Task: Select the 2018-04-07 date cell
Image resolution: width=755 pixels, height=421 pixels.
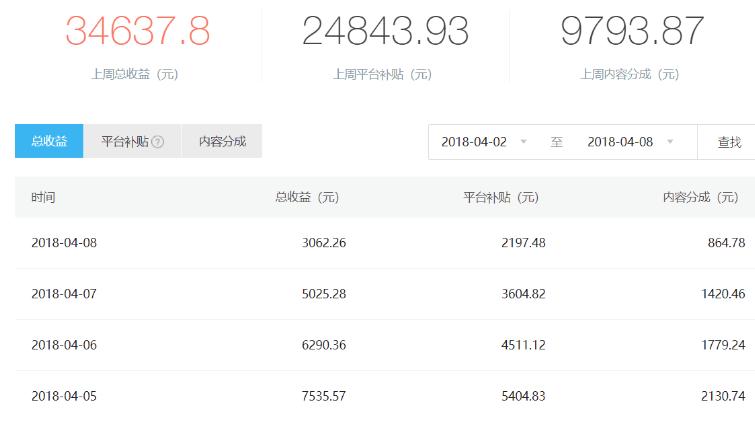Action: [x=64, y=294]
